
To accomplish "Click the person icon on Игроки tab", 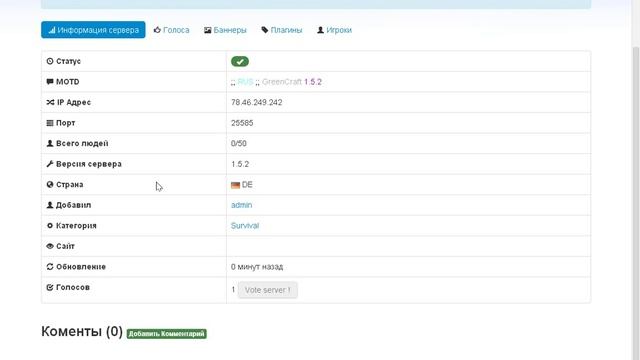I will (320, 30).
